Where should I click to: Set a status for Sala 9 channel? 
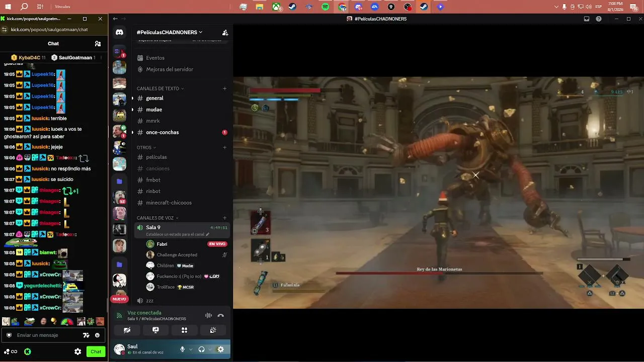point(178,234)
